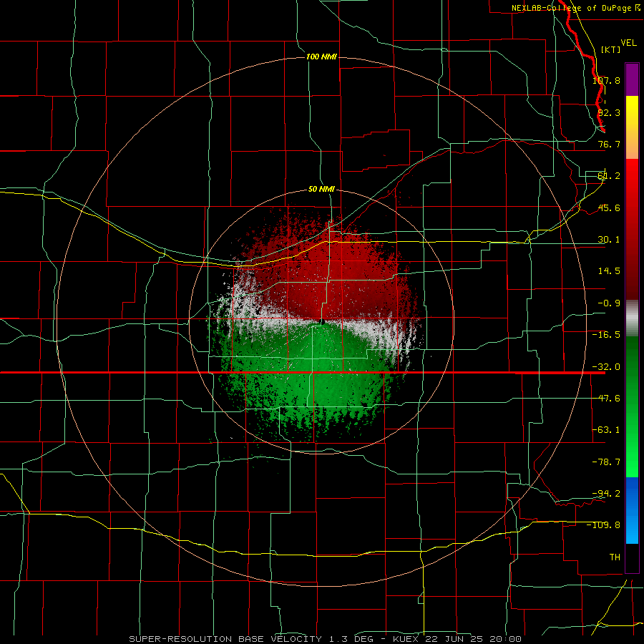Screen dimensions: 644x644
Task: Click the -47.6 value on the scale
Action: tap(606, 399)
